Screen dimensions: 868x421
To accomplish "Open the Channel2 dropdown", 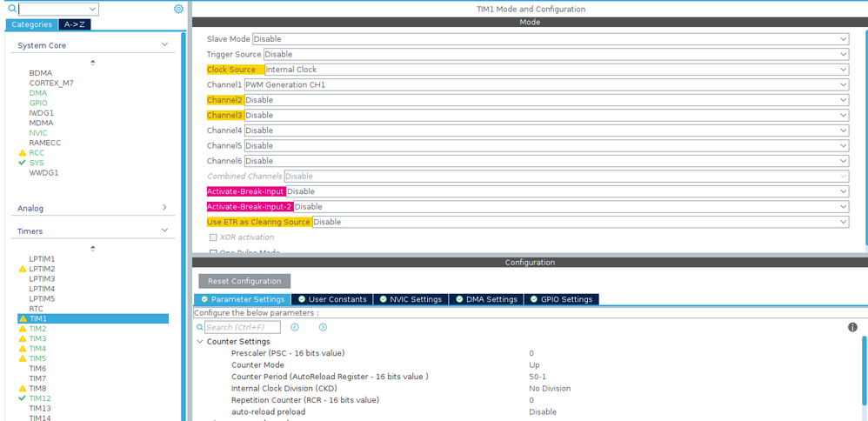I will pos(546,100).
